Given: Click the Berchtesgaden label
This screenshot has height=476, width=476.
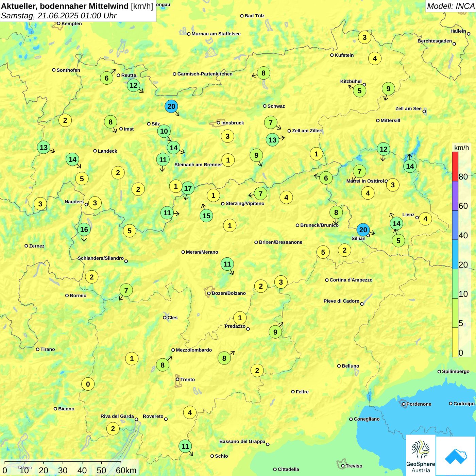Looking at the screenshot, I should pos(435,41).
